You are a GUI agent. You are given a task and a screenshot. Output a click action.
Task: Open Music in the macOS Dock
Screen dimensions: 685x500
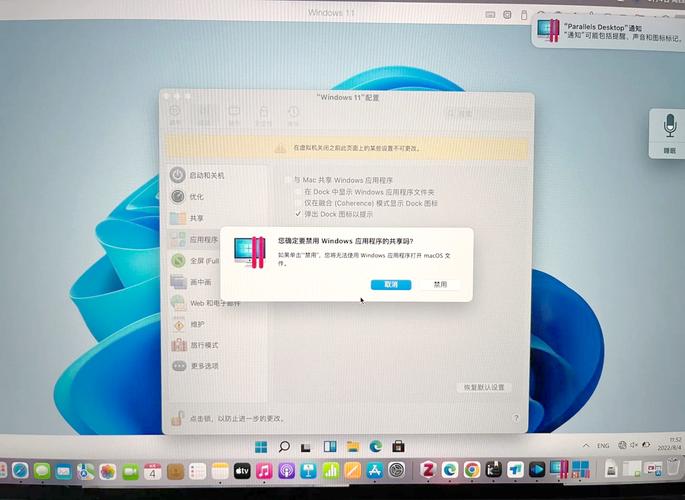(264, 471)
